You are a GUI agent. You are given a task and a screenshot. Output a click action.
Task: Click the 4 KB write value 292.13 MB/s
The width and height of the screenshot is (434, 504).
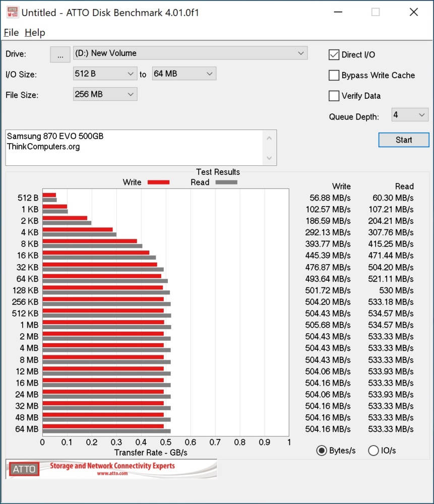pos(328,232)
